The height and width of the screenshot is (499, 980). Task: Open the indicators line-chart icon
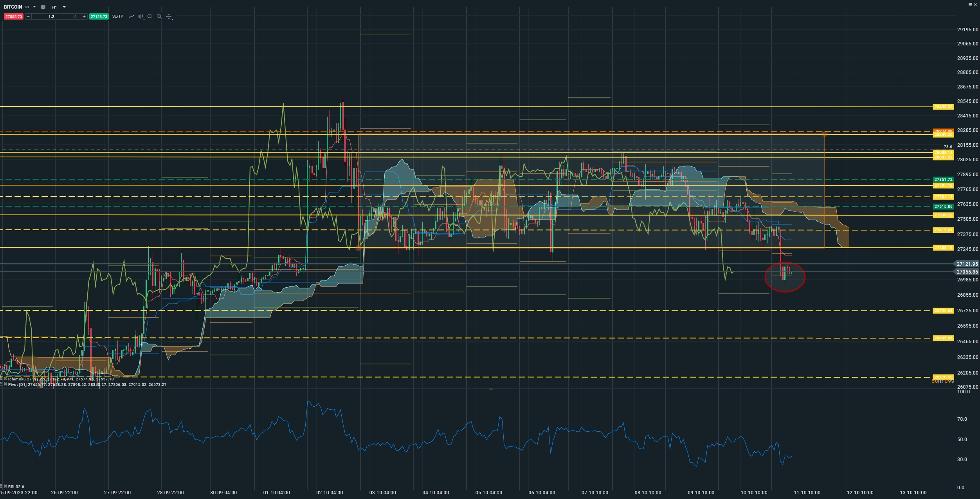[x=131, y=16]
